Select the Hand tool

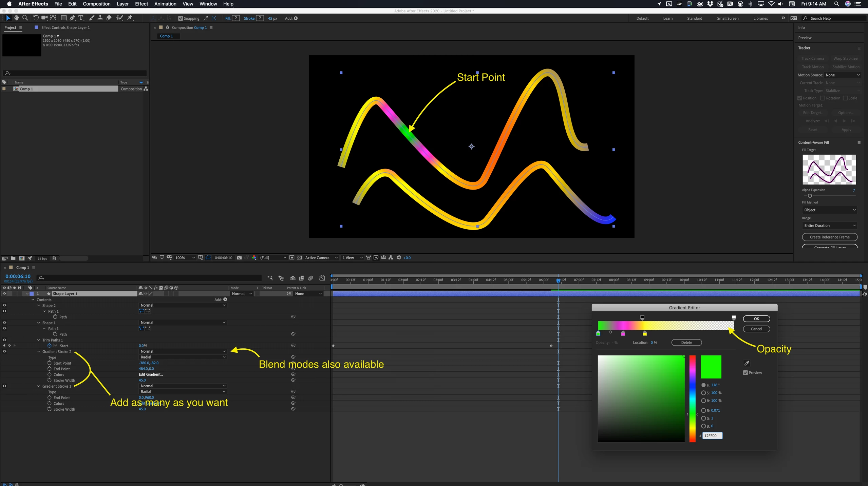coord(17,18)
